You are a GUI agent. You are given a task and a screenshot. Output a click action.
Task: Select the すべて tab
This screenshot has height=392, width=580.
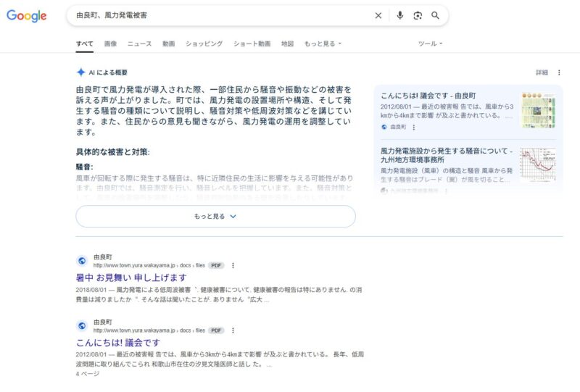(84, 43)
